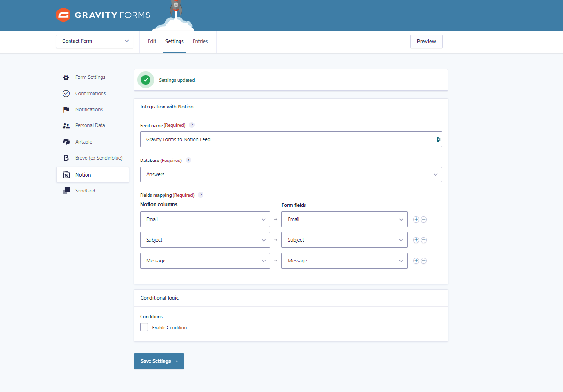563x392 pixels.
Task: Open the Contact Form switcher dropdown
Action: click(95, 41)
